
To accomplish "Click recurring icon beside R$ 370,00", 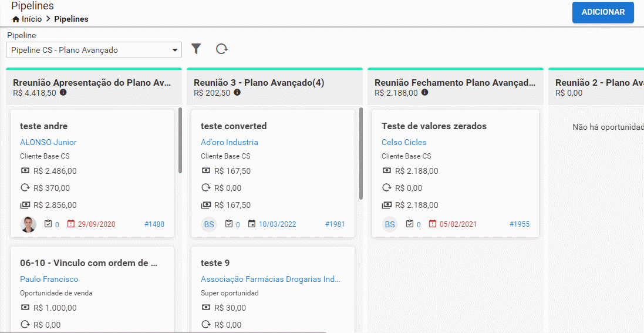I will point(25,188).
